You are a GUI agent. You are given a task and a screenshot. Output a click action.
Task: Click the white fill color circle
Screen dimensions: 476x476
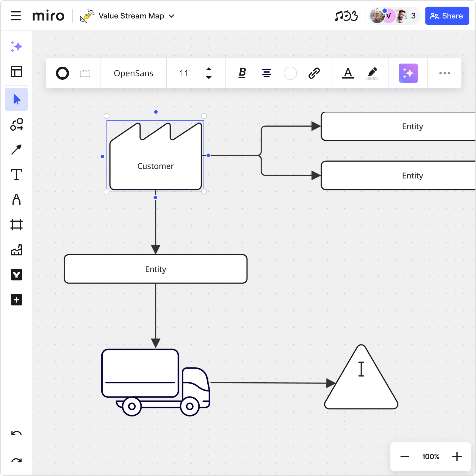[290, 73]
